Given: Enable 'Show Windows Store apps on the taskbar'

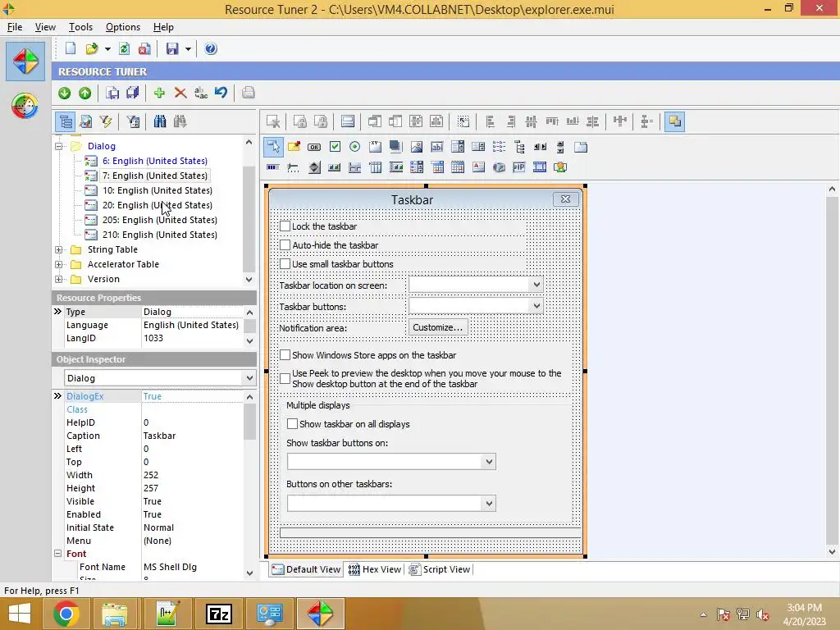Looking at the screenshot, I should pos(285,355).
